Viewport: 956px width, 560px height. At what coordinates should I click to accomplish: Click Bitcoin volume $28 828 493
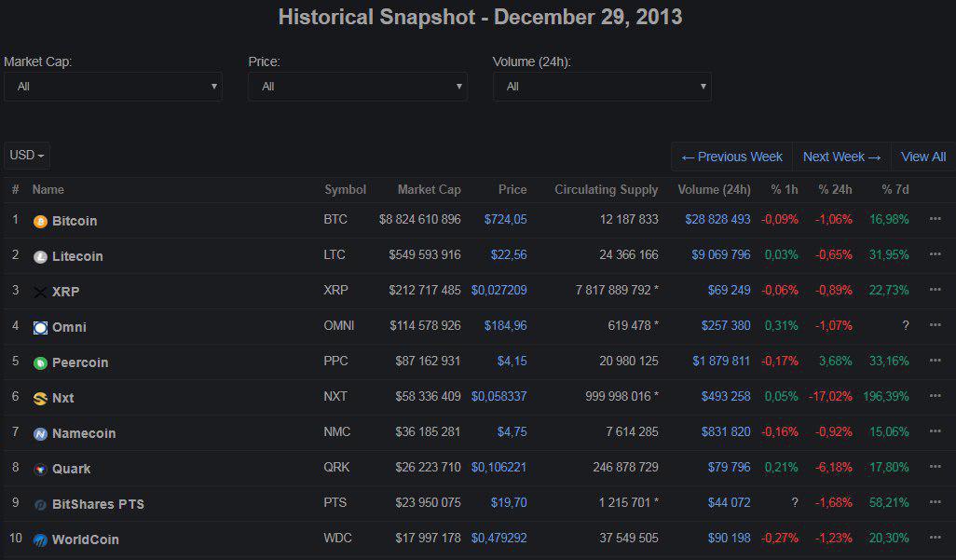tap(717, 219)
